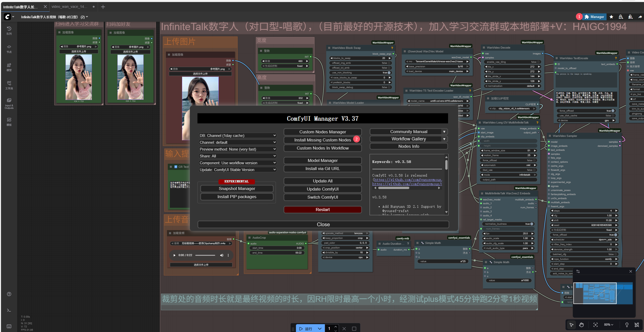The image size is (644, 332).
Task: Toggle normalize_loudness switch in Wav2vec2 Embeds
Action: click(532, 224)
